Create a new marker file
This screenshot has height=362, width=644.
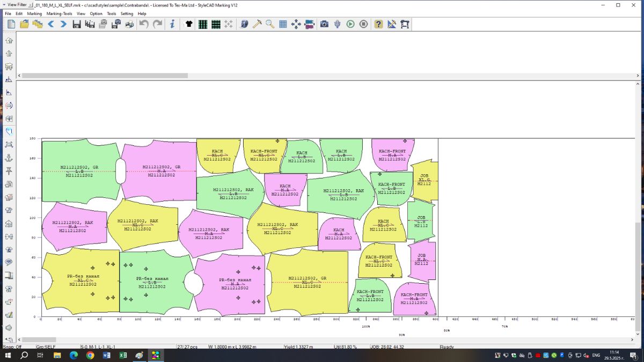11,24
